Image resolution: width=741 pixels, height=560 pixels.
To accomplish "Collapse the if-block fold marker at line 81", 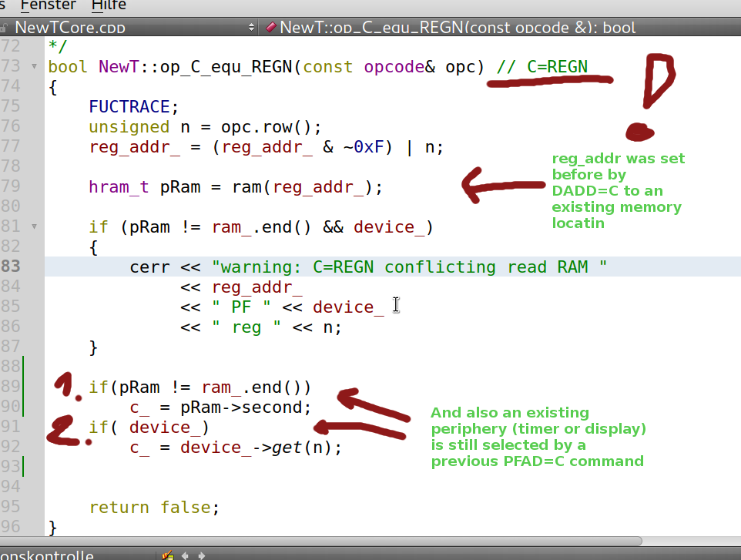I will click(34, 227).
